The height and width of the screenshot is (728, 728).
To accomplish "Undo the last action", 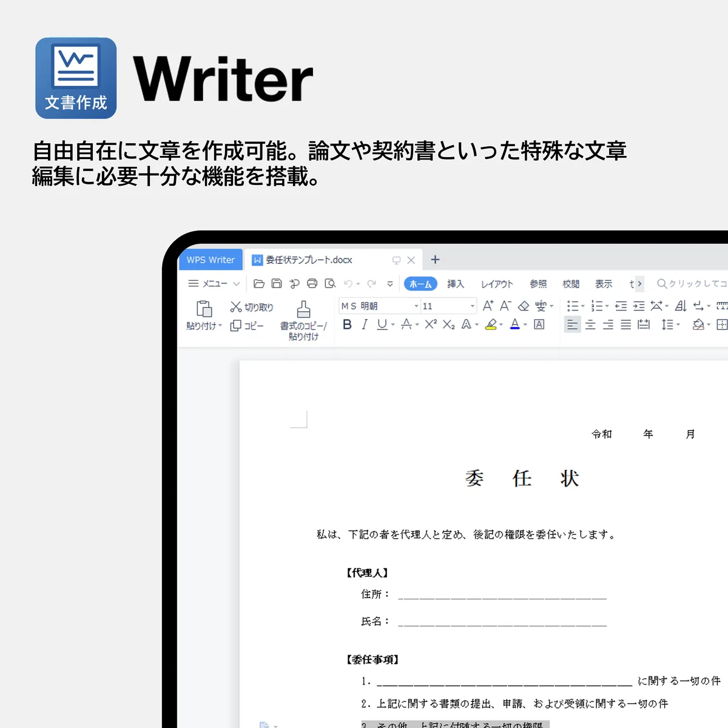I will [348, 283].
